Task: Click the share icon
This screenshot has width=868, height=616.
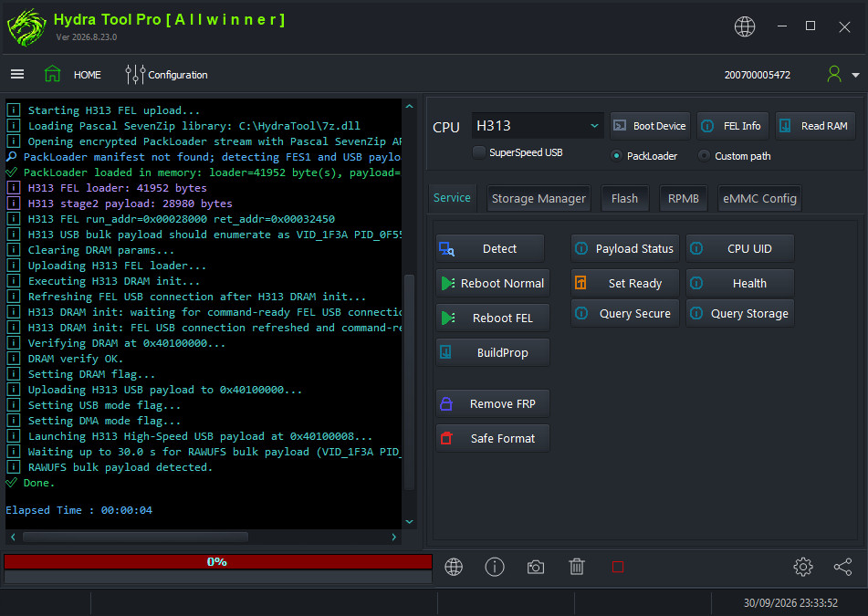Action: pos(842,567)
